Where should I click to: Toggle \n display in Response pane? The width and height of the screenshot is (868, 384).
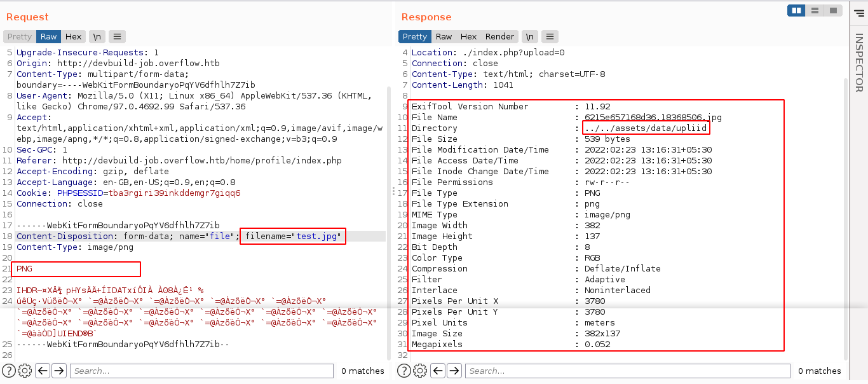point(530,37)
